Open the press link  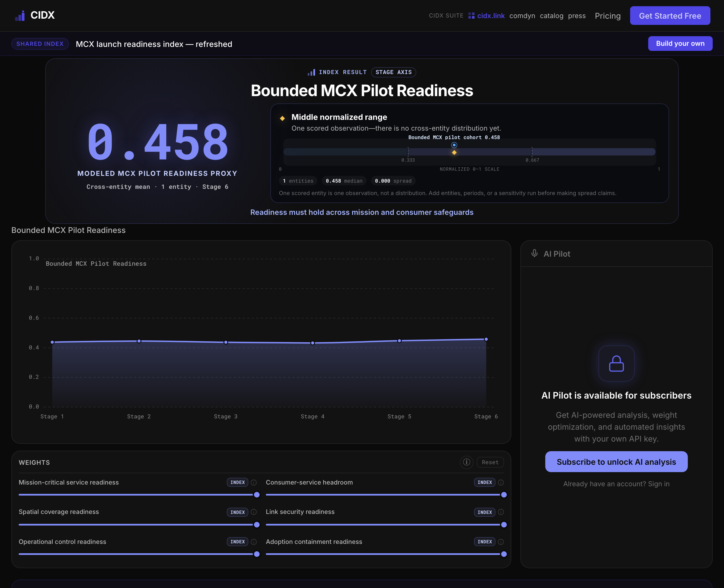(577, 16)
